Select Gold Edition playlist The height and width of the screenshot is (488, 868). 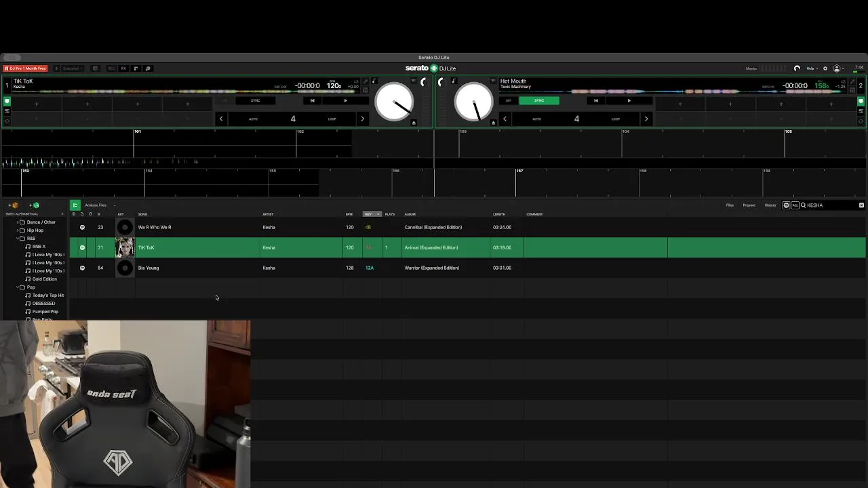pos(45,279)
